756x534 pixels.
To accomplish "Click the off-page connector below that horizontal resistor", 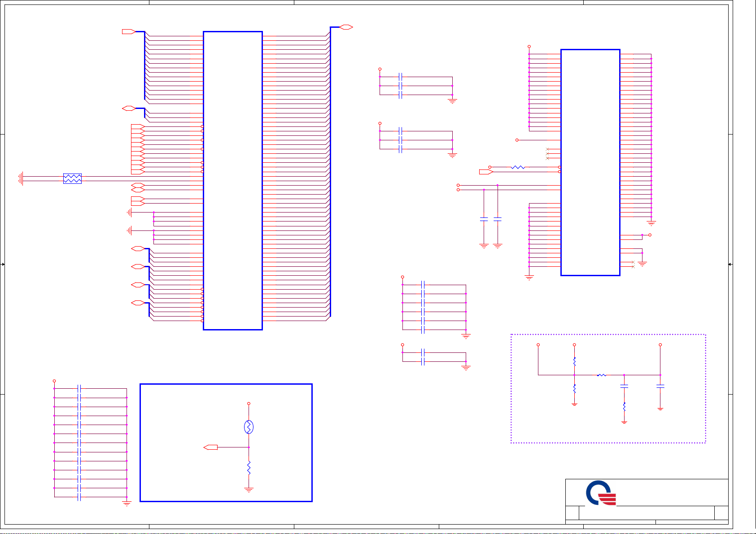I will (486, 172).
